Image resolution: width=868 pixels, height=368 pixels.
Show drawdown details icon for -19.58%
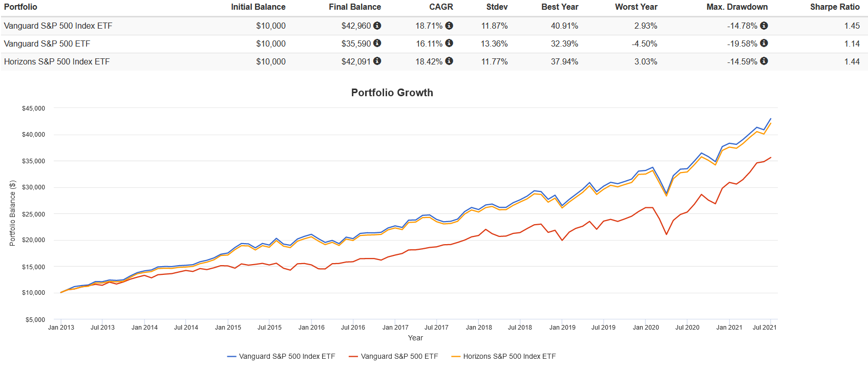coord(764,44)
